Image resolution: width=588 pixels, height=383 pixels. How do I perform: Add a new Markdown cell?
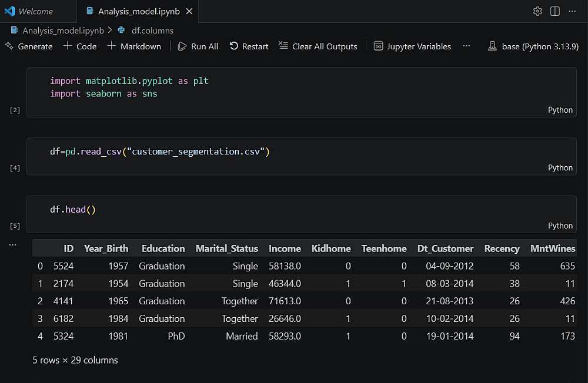point(134,46)
